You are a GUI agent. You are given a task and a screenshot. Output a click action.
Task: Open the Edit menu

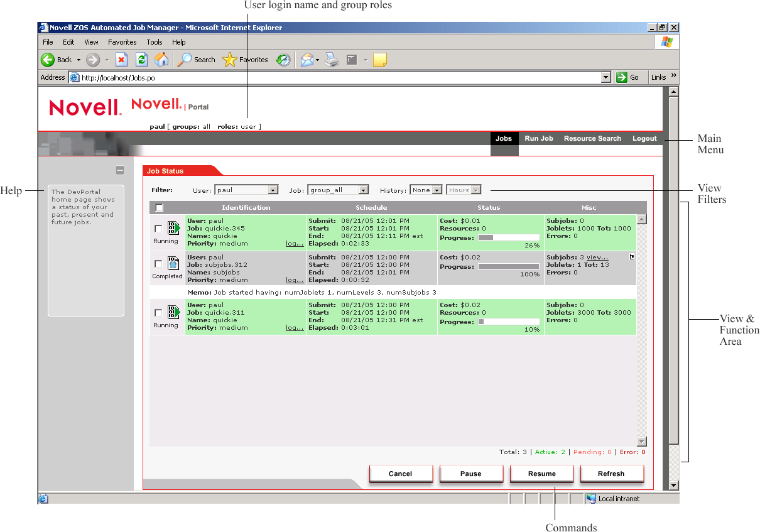[68, 42]
